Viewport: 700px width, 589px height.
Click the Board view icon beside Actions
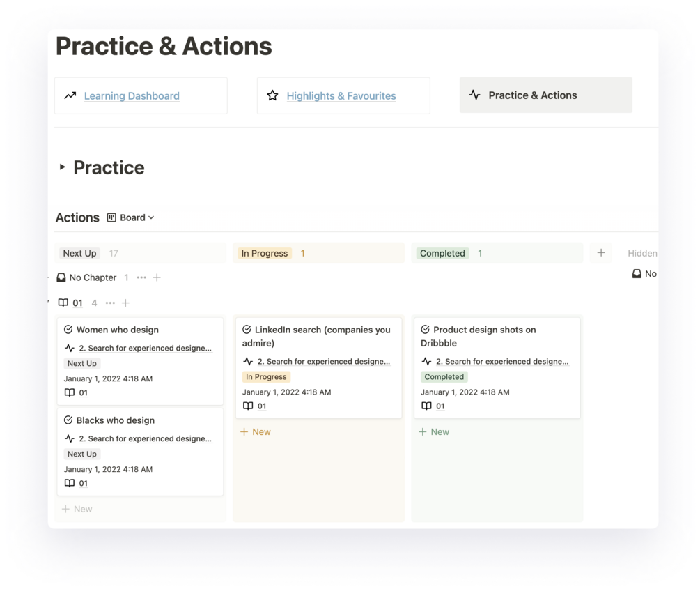pos(111,217)
